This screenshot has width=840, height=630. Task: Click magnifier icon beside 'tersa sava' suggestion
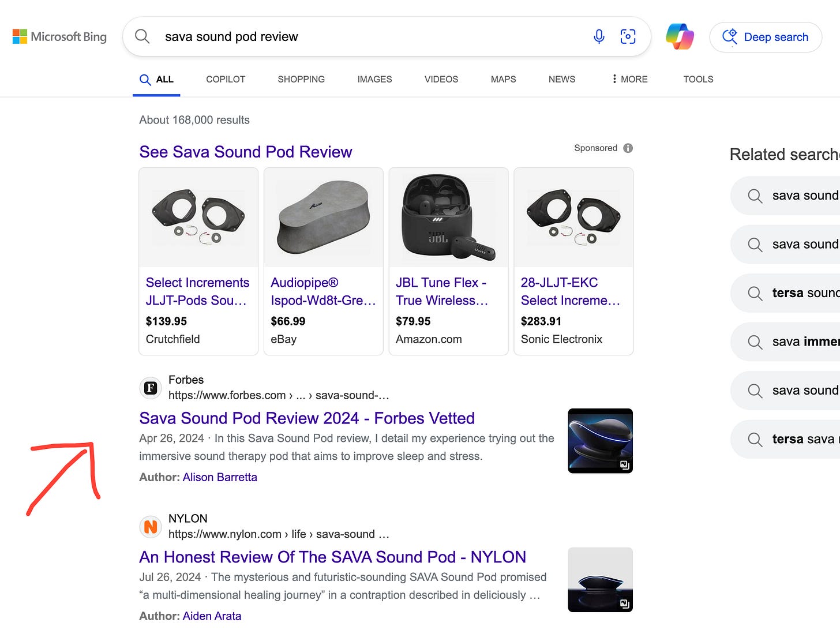pos(755,440)
